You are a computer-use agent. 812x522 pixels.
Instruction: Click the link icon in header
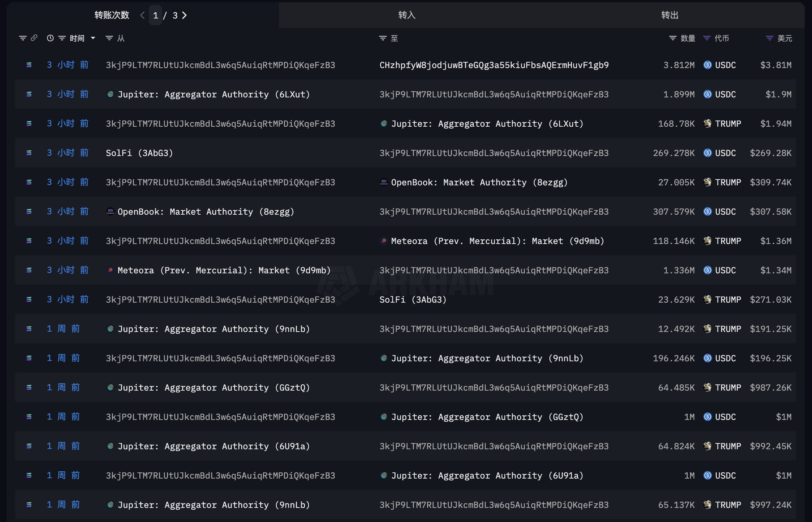pos(34,38)
